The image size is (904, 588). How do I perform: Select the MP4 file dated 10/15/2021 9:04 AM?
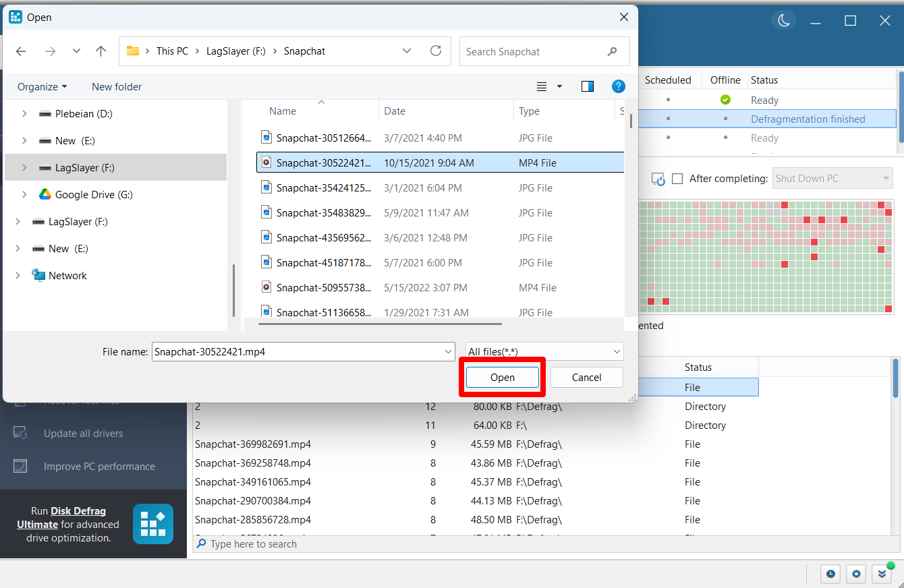[440, 163]
